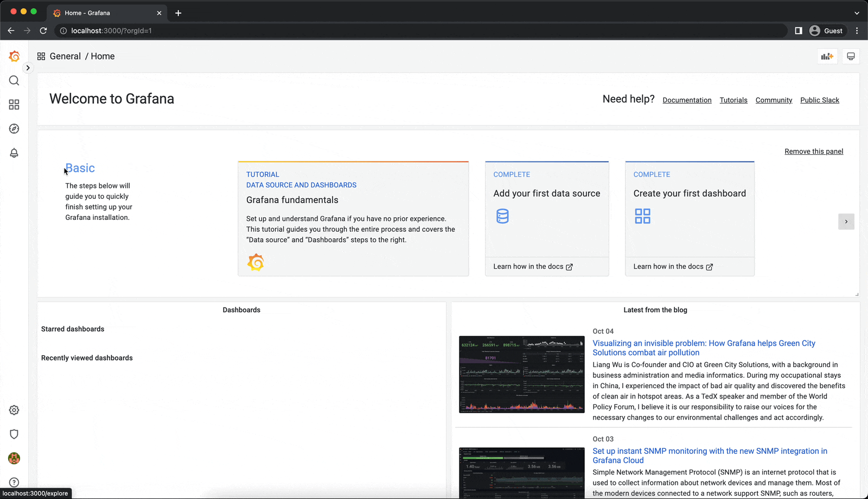Click Remove this panel

click(x=814, y=151)
